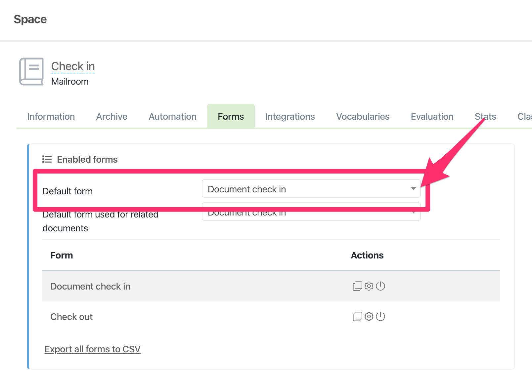Click the book icon beside Check in
532x392 pixels.
click(31, 71)
